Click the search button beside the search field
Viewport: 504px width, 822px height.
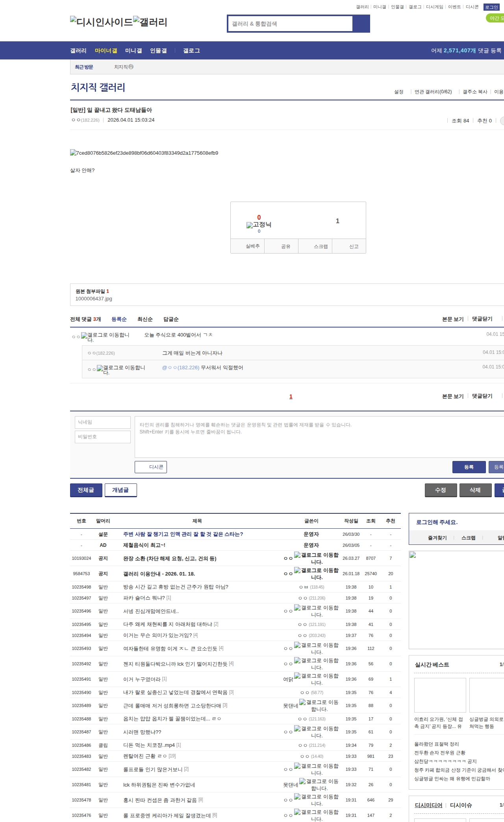pyautogui.click(x=361, y=24)
